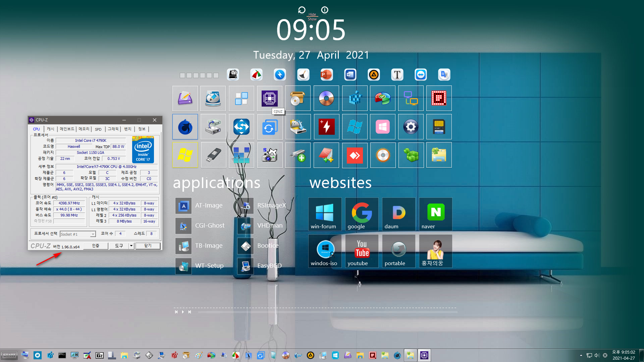Click the refresh icon above the clock
The height and width of the screenshot is (362, 644).
302,10
